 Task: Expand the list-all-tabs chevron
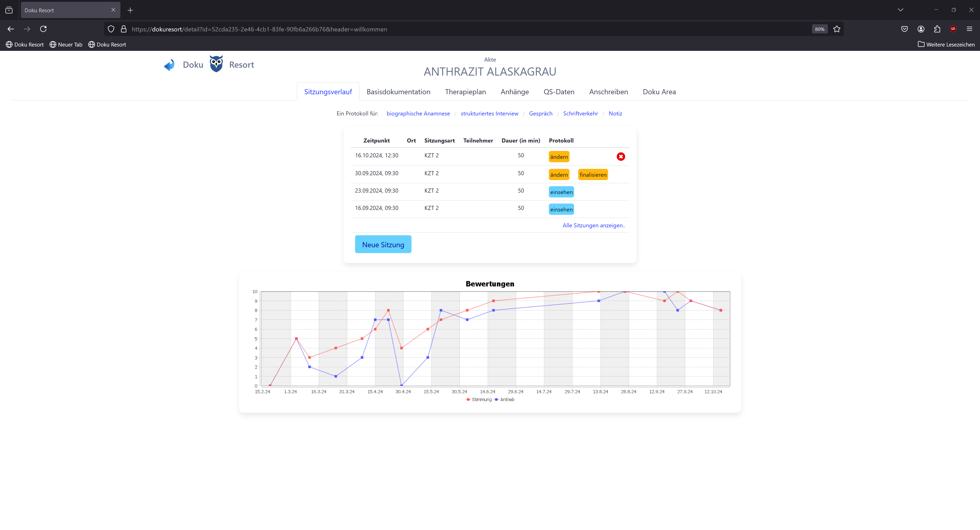pos(900,10)
